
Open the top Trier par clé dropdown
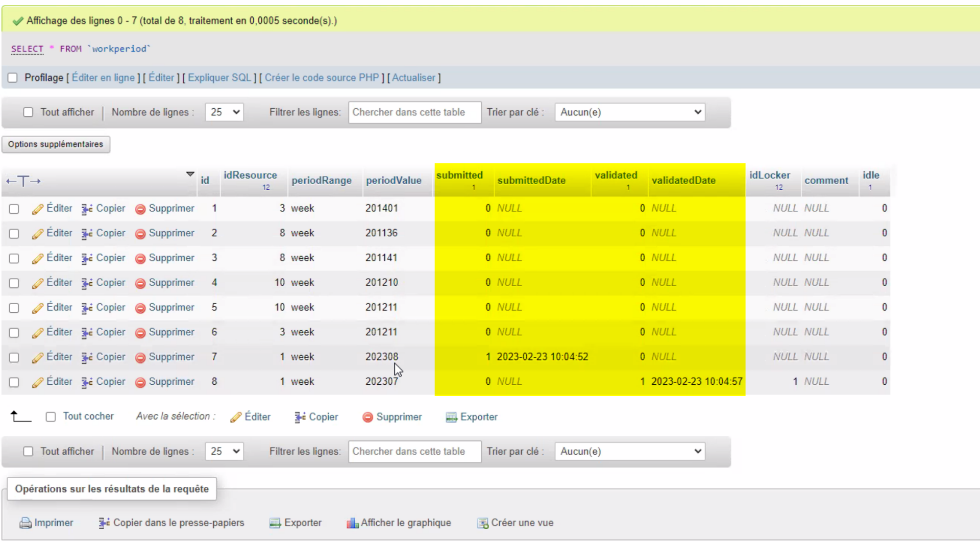click(x=629, y=112)
